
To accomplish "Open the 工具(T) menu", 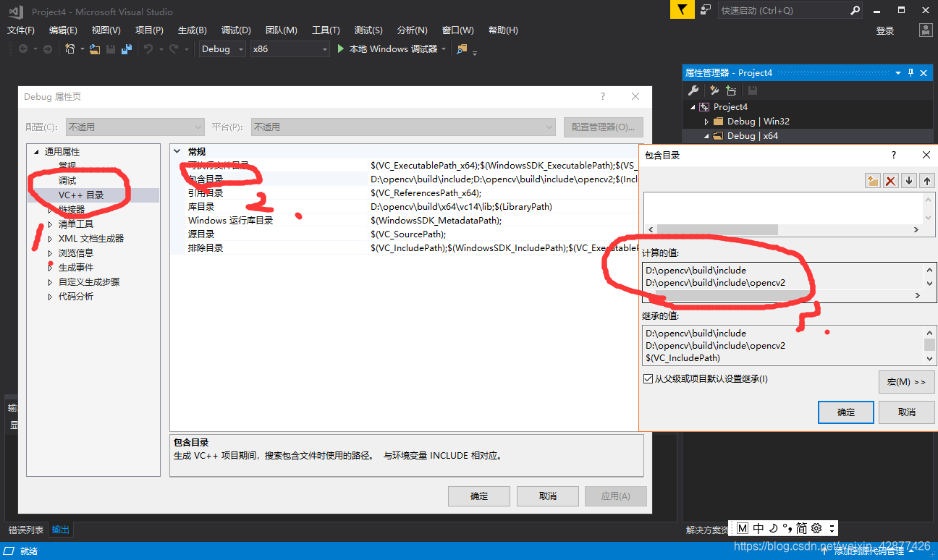I will click(326, 30).
